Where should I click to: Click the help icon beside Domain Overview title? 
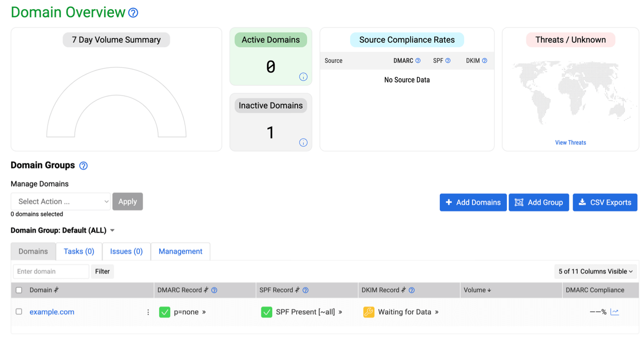pyautogui.click(x=133, y=13)
